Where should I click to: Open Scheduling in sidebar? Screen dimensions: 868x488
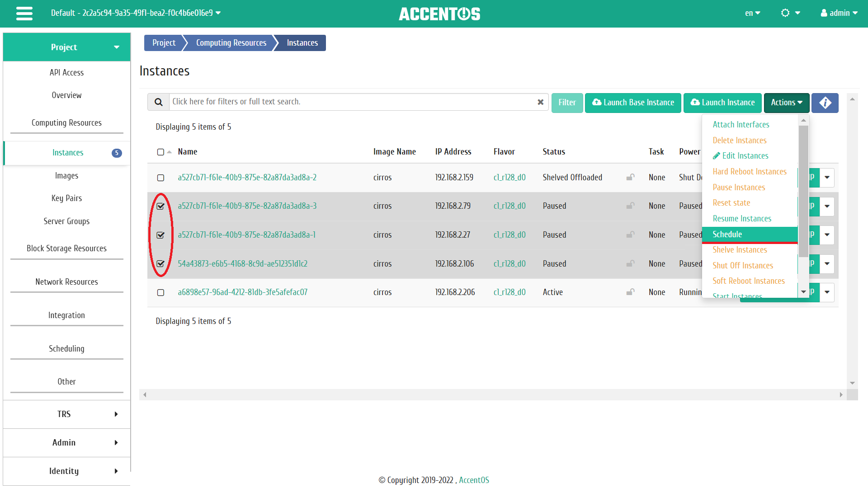[66, 349]
